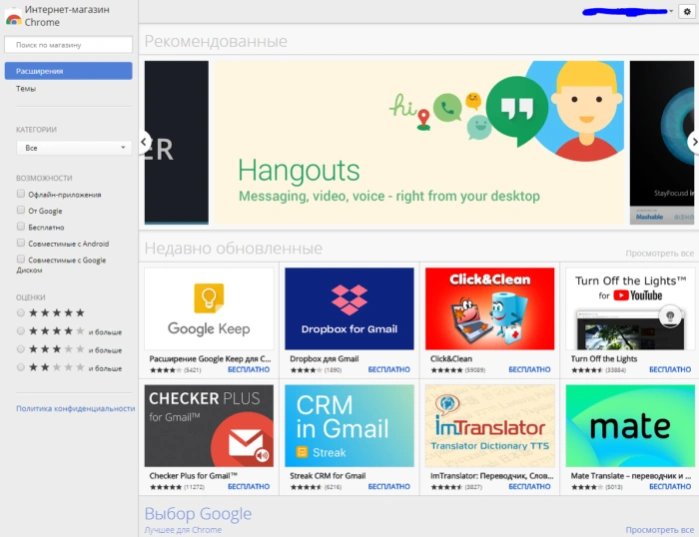Check Совместимые с Android checkbox
The image size is (699, 537).
(21, 243)
